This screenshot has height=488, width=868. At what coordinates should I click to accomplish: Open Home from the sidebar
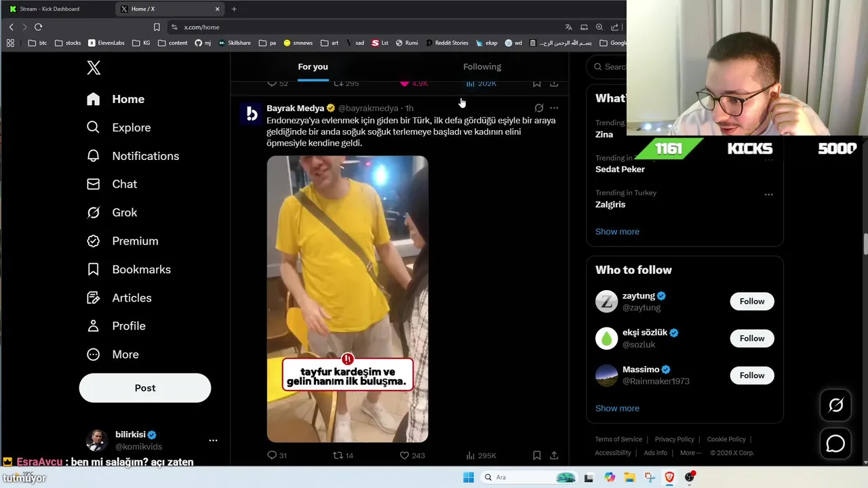pos(115,99)
